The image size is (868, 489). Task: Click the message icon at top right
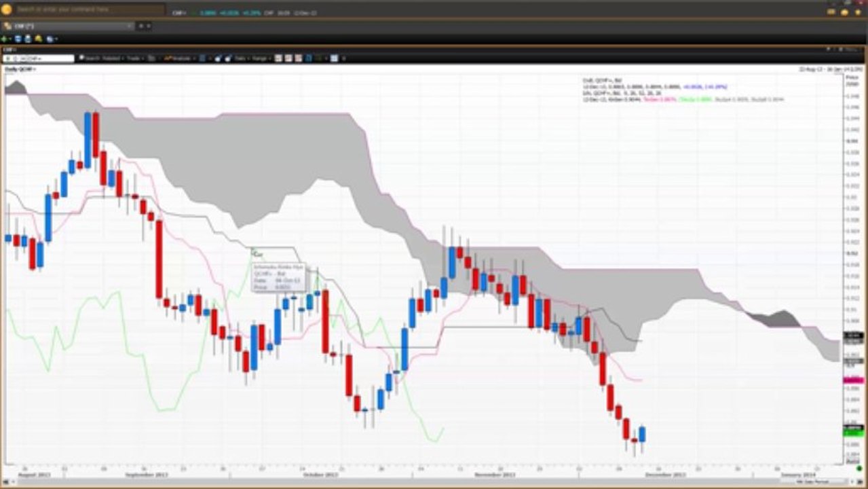831,12
